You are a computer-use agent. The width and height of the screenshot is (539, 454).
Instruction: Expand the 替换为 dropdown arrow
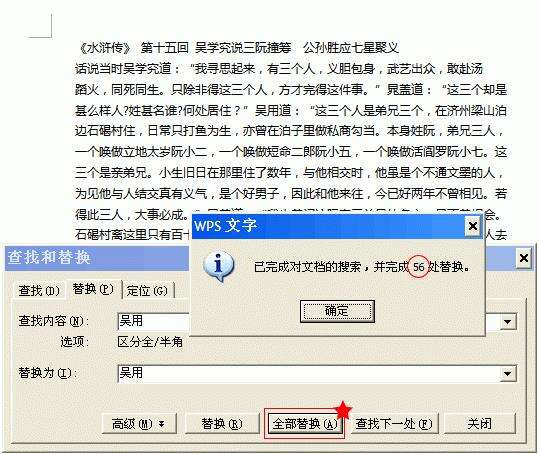pos(507,374)
